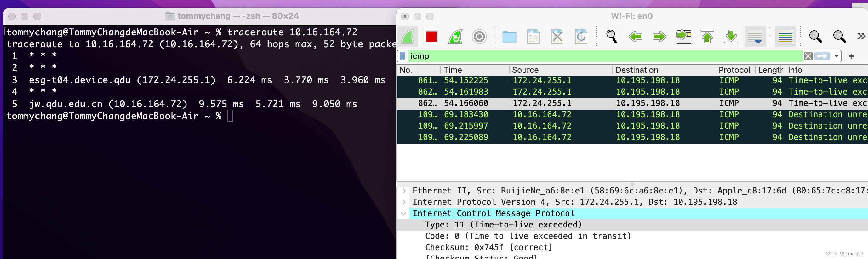The image size is (868, 259).
Task: Save the capture file icon
Action: (x=533, y=37)
